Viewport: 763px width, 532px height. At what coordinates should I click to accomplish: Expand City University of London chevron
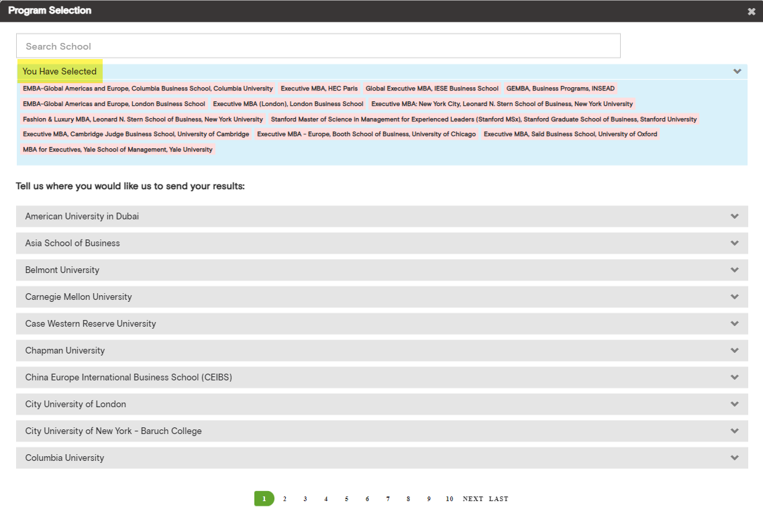pos(734,404)
